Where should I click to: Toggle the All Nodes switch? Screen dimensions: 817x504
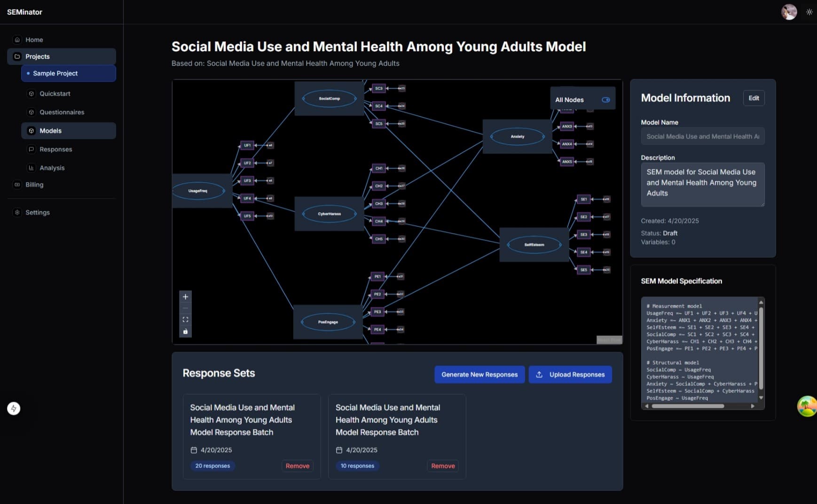606,100
